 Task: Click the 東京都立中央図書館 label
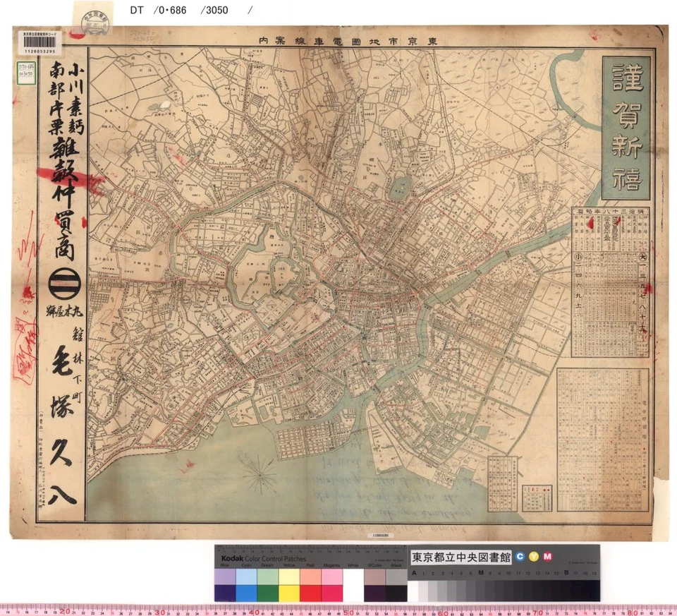click(x=461, y=557)
